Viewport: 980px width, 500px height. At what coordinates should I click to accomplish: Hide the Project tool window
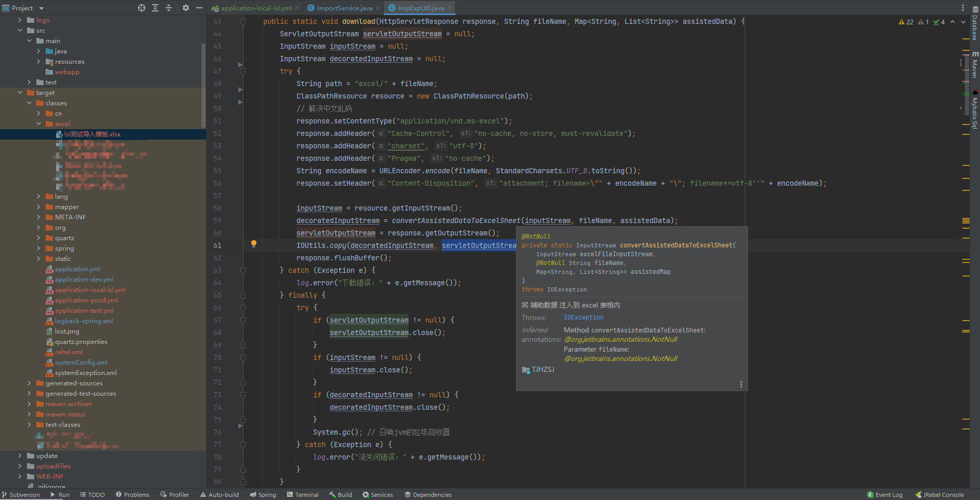click(199, 8)
